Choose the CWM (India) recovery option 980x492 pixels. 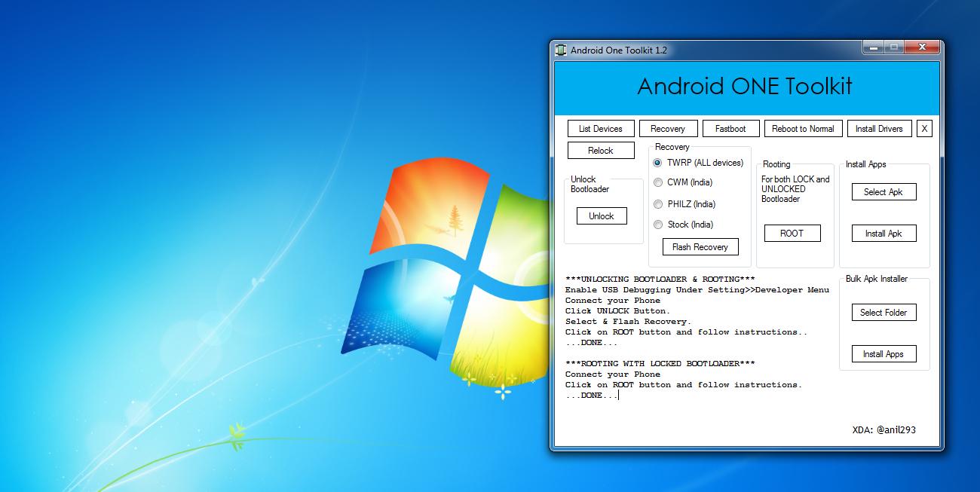tap(658, 182)
